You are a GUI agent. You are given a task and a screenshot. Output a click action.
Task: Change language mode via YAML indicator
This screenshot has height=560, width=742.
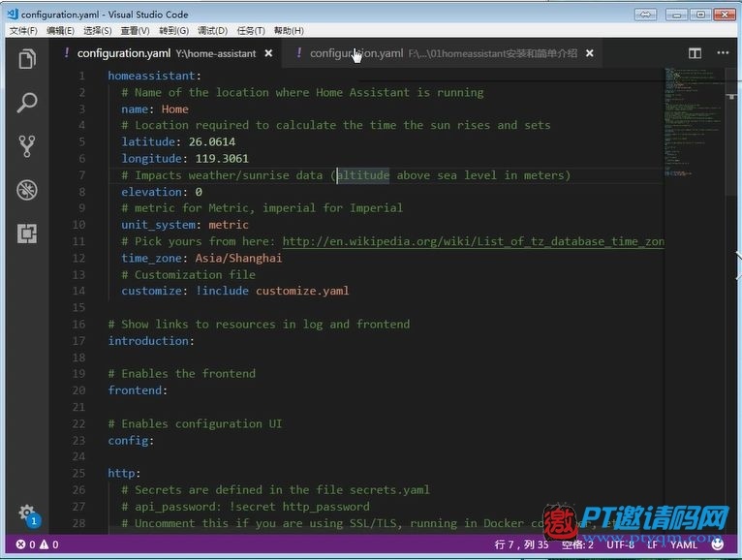(683, 544)
